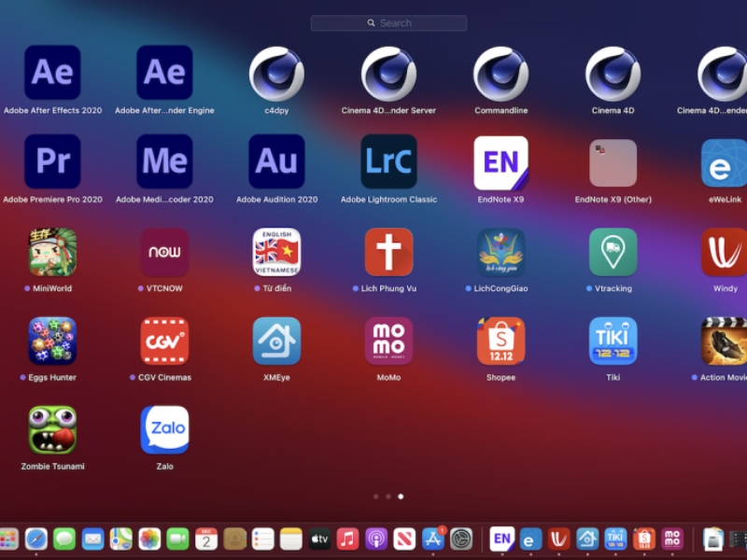This screenshot has height=560, width=747.
Task: Launch Photos from the Dock
Action: 149,539
